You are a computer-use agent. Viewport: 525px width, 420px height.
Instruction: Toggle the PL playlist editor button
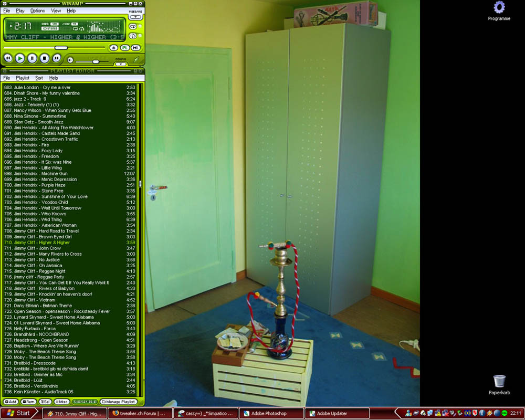pos(125,48)
